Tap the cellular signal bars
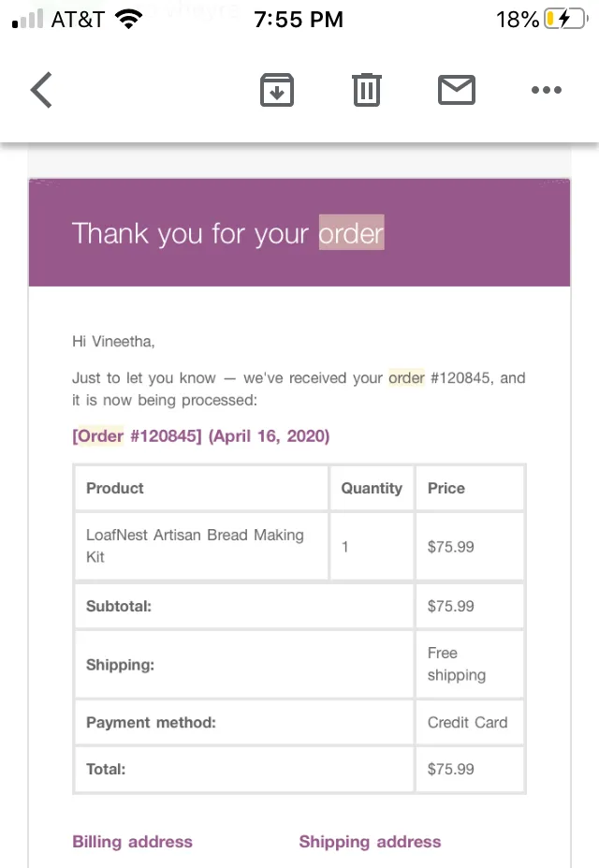The height and width of the screenshot is (868, 599). [28, 20]
